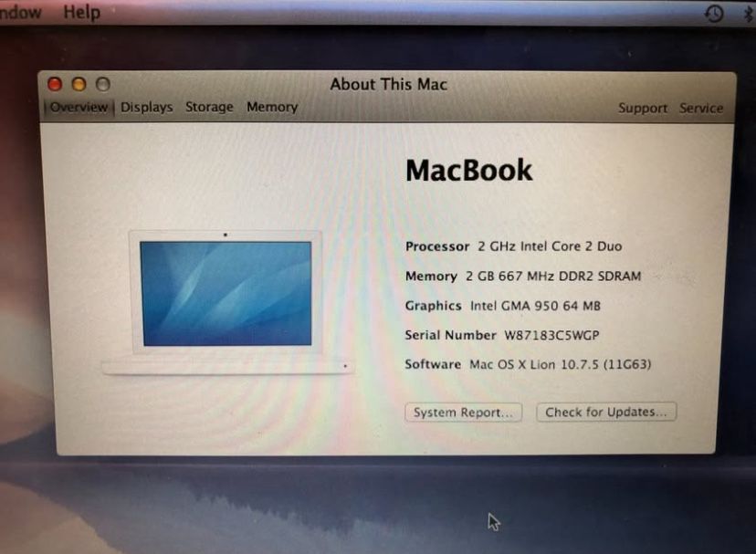The width and height of the screenshot is (756, 554).
Task: Open the Support page
Action: [642, 108]
